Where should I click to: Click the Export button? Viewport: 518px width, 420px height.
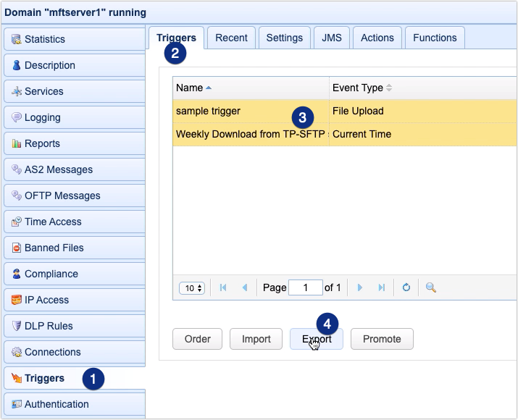click(x=317, y=339)
